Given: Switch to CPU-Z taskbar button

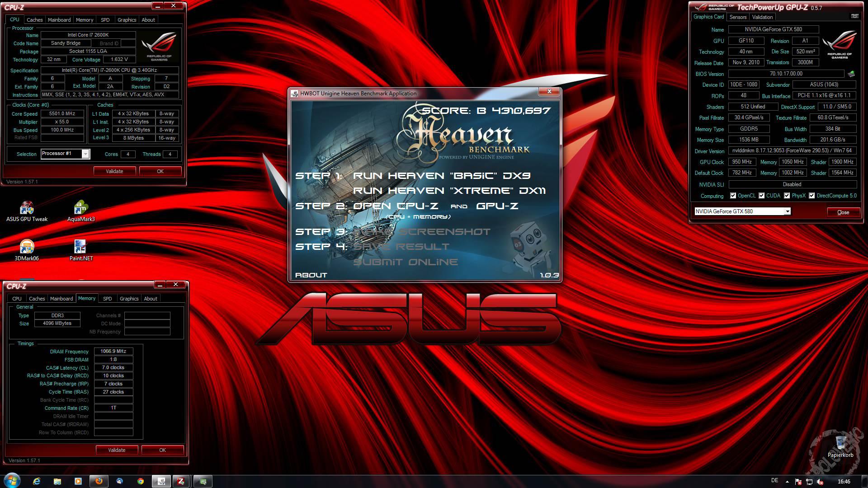Looking at the screenshot, I should [x=181, y=481].
